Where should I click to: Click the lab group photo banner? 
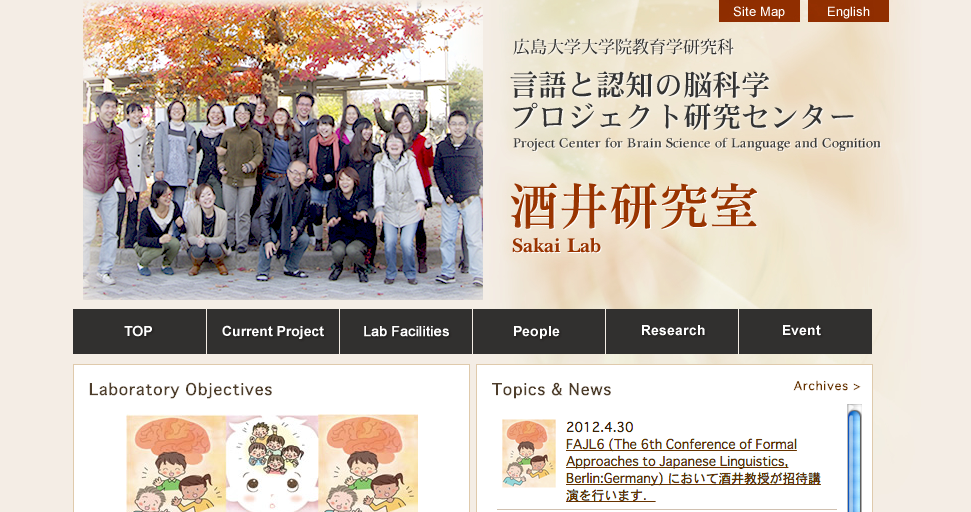click(283, 150)
